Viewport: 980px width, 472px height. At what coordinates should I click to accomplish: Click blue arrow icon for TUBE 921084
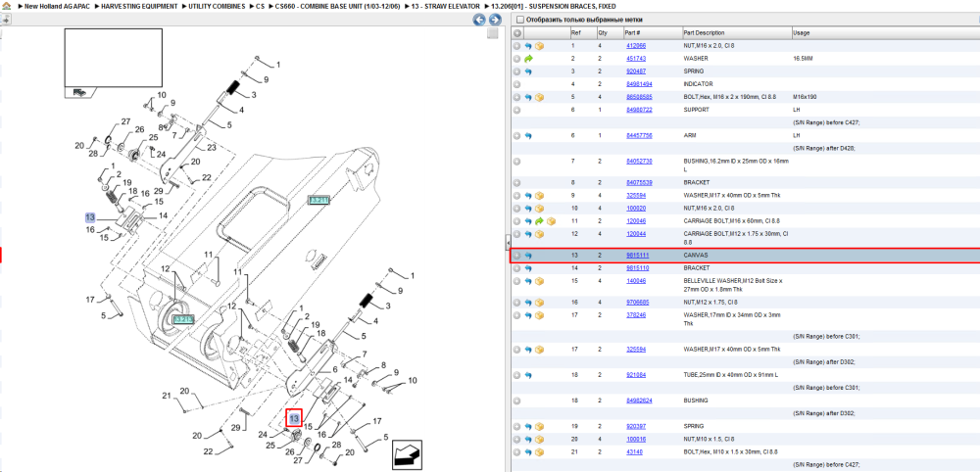click(528, 375)
